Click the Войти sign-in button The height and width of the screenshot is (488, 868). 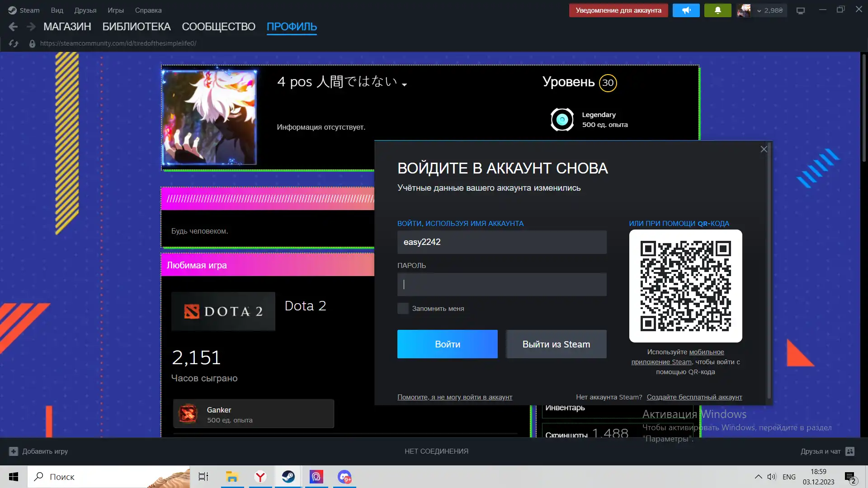click(x=447, y=344)
